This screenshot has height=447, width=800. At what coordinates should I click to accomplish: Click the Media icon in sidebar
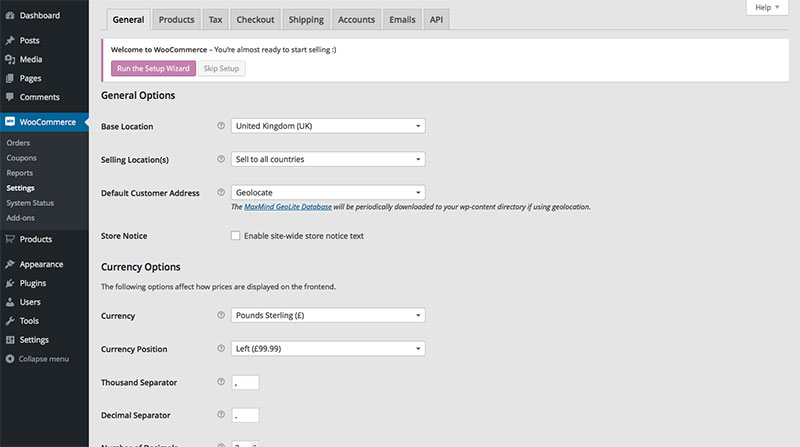click(x=10, y=59)
